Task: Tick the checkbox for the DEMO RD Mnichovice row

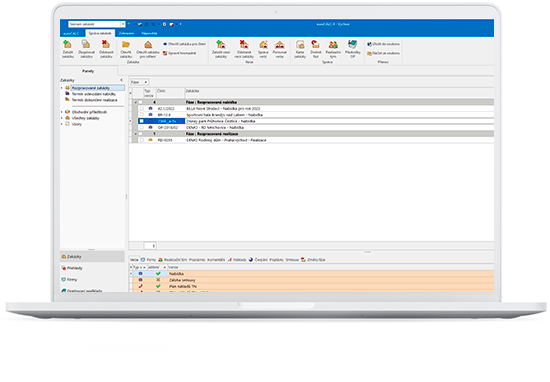Action: coord(141,127)
